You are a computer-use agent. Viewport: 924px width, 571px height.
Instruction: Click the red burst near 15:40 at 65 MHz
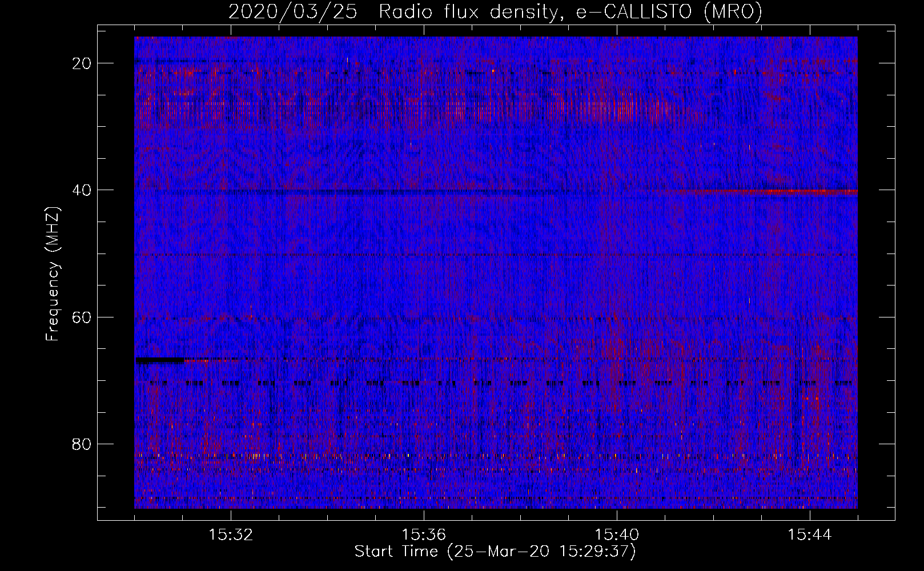[617, 348]
